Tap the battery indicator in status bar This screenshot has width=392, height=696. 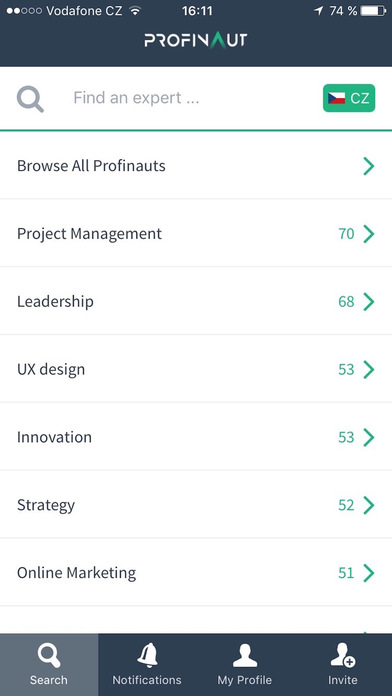pyautogui.click(x=373, y=11)
